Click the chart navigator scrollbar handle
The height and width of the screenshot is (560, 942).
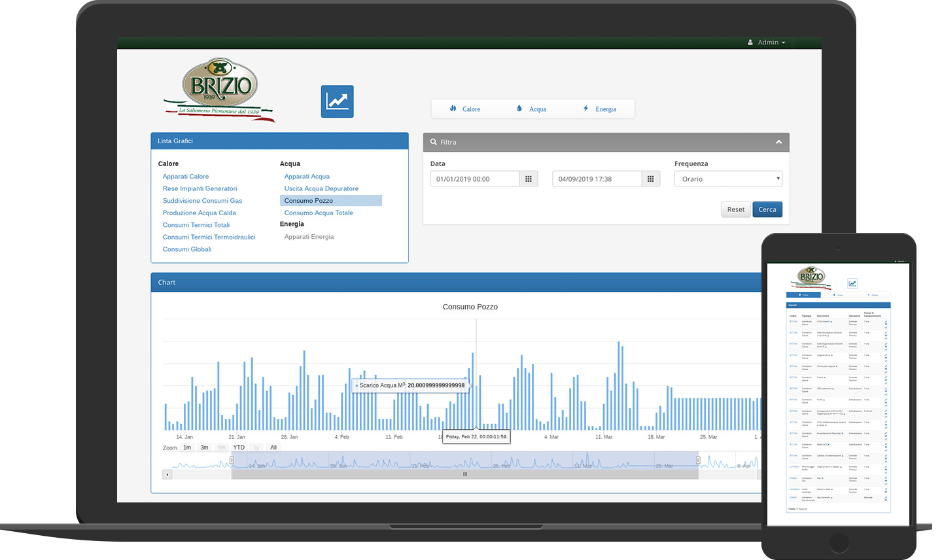[465, 474]
